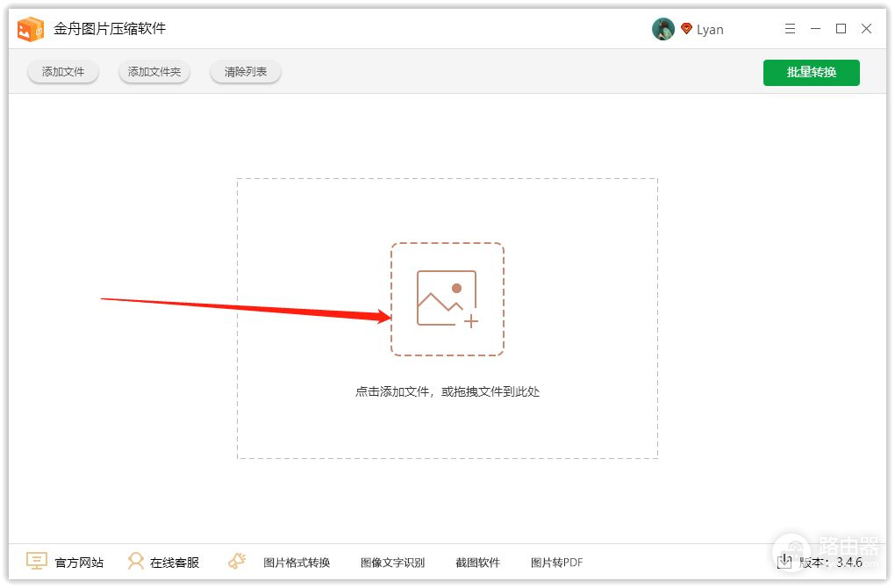The height and width of the screenshot is (588, 895).
Task: Start conversion with green 批量转换 button
Action: [811, 72]
